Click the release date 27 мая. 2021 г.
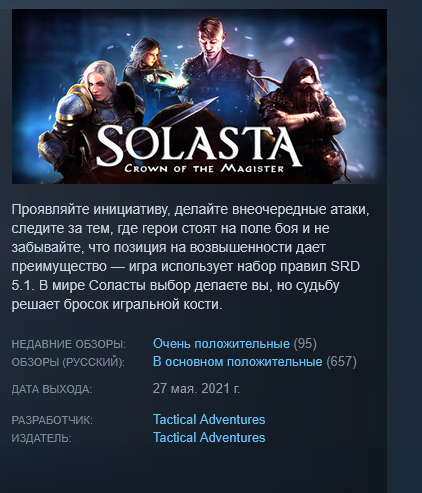The image size is (422, 493). click(x=196, y=389)
